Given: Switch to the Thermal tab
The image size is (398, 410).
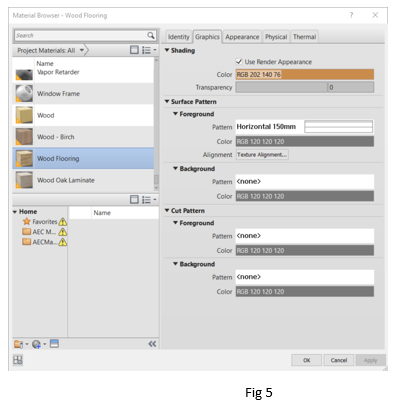Looking at the screenshot, I should click(304, 37).
